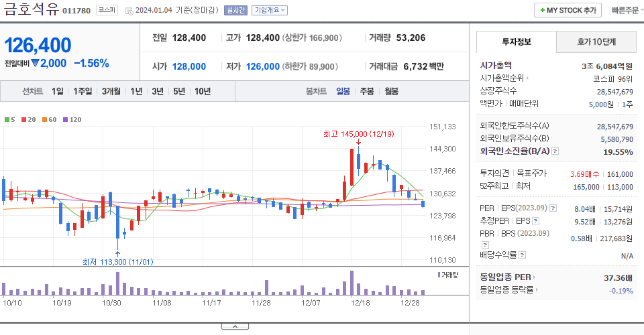Click the 거래량 volume legend marker
Screen dimensions: 644x335
tap(447, 275)
